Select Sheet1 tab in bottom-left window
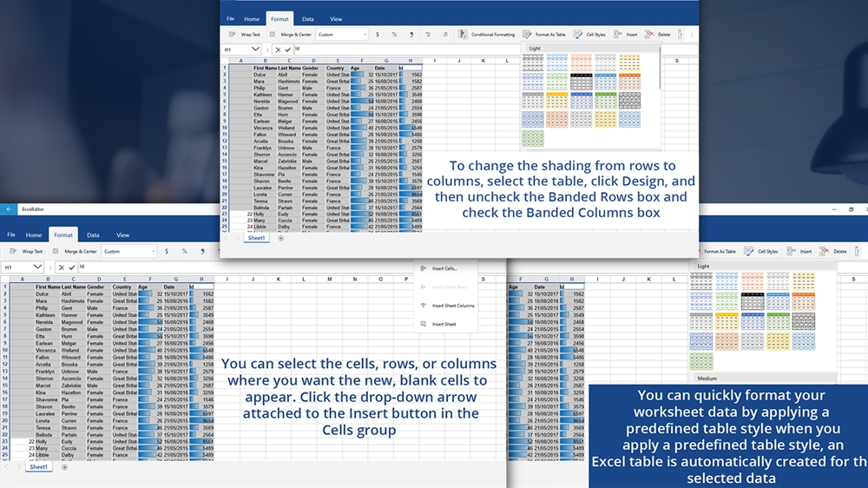Viewport: 868px width, 488px height. [x=39, y=467]
